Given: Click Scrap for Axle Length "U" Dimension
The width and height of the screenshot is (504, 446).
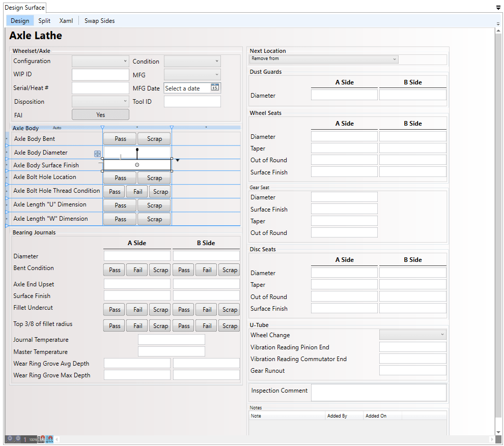Looking at the screenshot, I should click(154, 205).
